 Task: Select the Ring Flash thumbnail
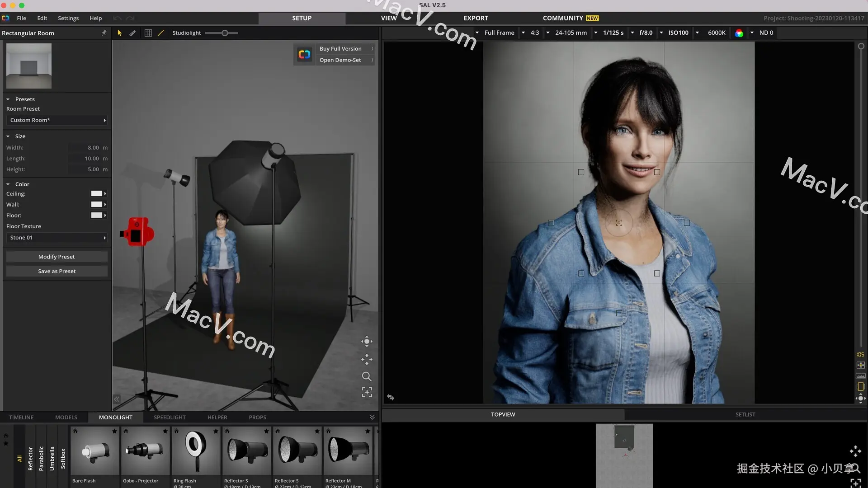coord(196,452)
